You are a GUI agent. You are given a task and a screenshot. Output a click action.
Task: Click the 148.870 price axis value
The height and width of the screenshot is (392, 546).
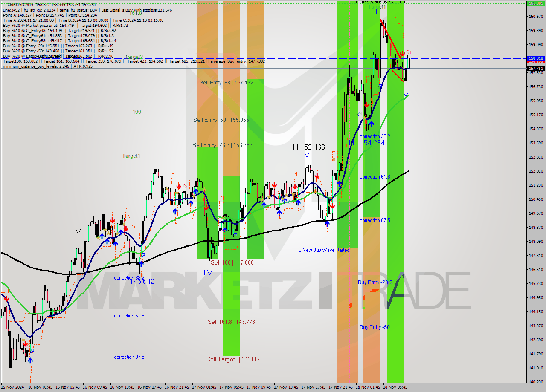pyautogui.click(x=536, y=227)
